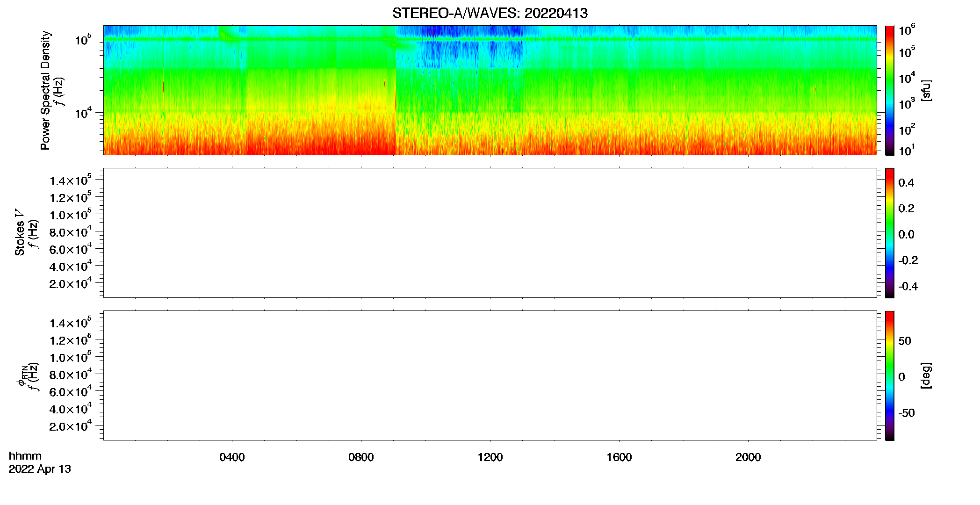Click the STEREO-A/WAVES: 20220413 plot title
This screenshot has height=505, width=980.
point(490,14)
